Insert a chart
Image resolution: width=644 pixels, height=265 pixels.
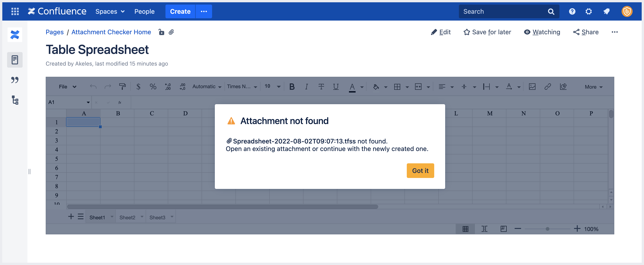[563, 87]
